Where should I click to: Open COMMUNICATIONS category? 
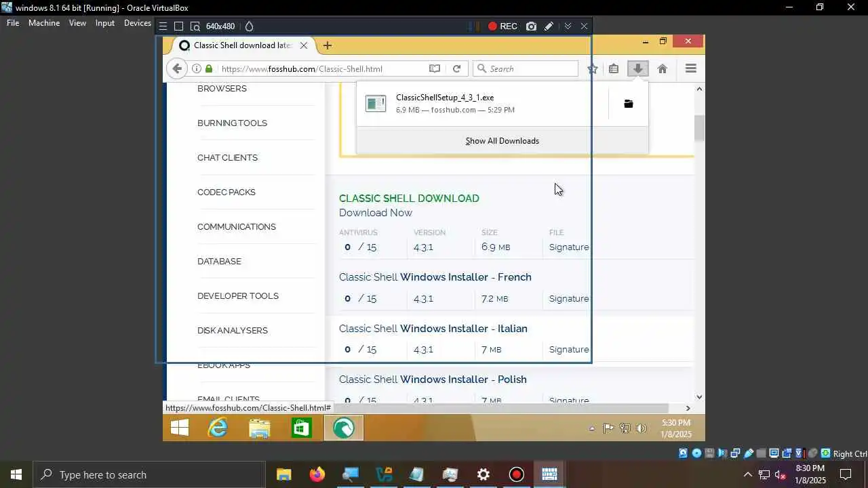tap(237, 227)
